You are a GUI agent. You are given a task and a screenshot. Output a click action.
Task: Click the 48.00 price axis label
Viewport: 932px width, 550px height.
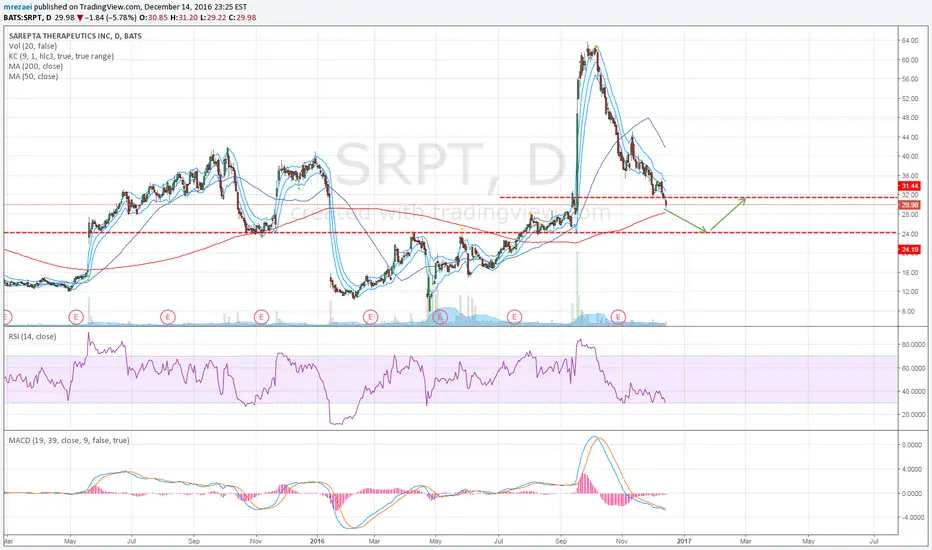910,118
